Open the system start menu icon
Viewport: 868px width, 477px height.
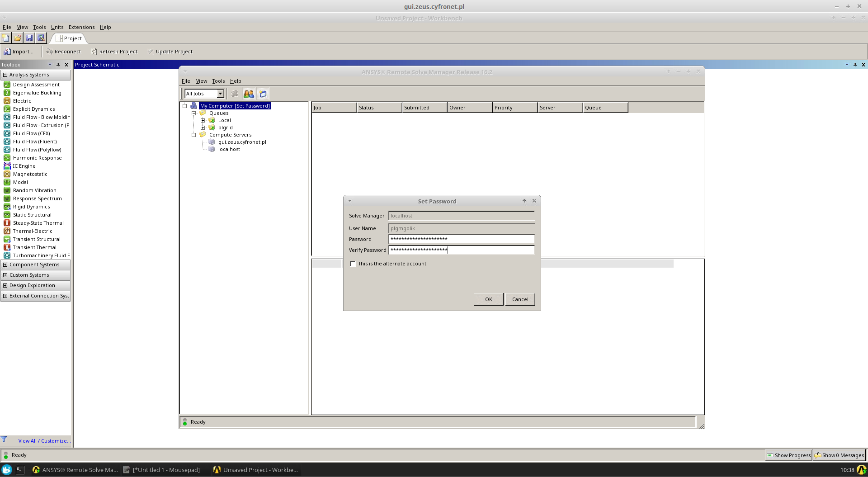click(7, 470)
